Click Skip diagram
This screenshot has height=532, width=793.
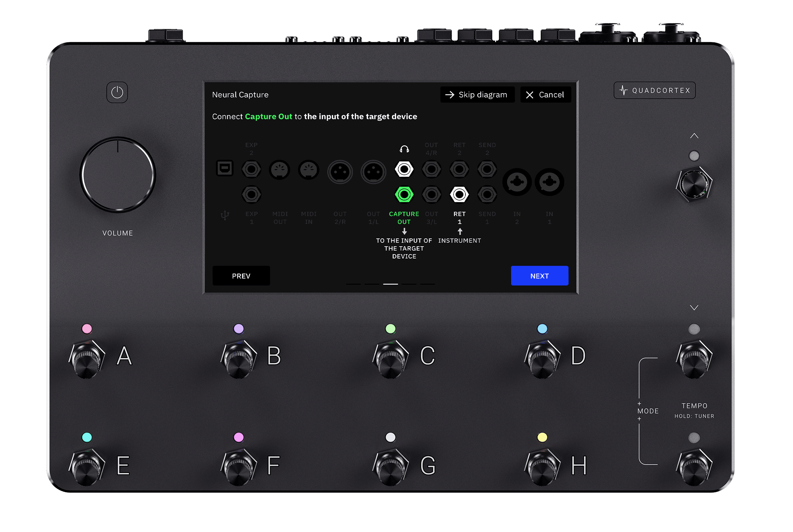pos(477,94)
